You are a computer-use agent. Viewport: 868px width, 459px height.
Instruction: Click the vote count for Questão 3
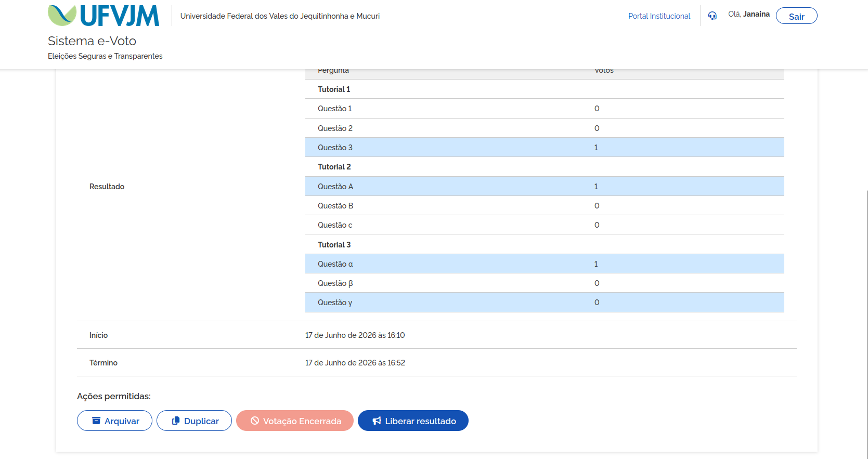596,148
